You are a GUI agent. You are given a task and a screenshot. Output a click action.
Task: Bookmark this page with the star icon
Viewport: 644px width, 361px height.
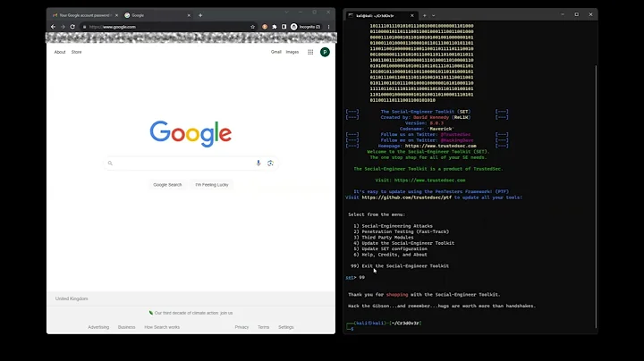point(252,27)
